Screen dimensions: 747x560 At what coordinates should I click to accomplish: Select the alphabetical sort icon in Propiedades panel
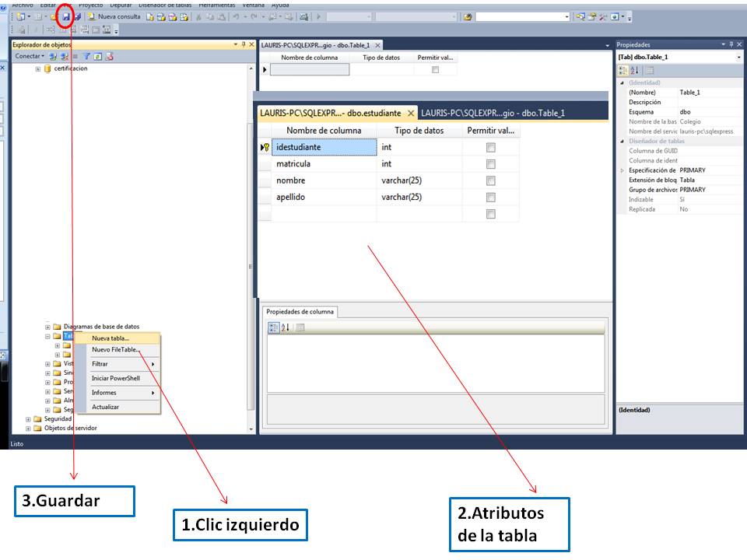[634, 70]
